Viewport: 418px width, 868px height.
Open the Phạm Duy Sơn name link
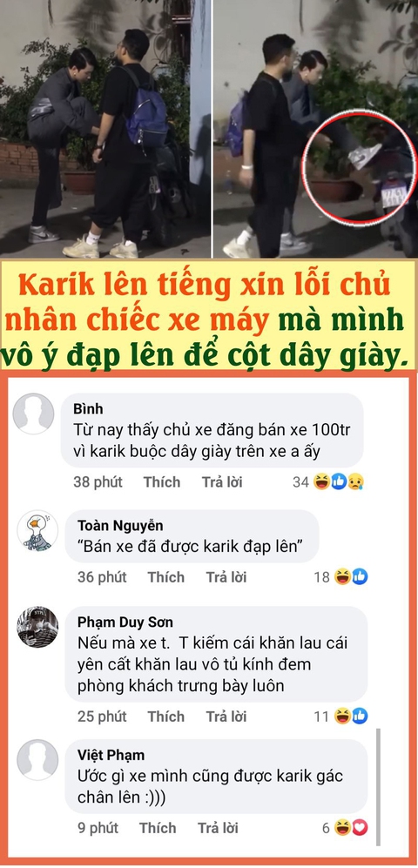coord(125,622)
